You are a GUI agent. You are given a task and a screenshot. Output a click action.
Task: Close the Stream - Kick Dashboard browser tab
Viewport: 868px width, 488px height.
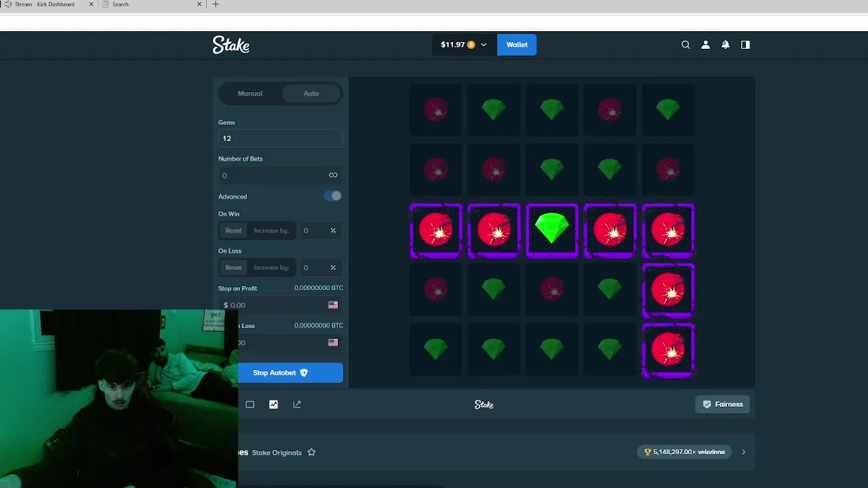(x=92, y=4)
